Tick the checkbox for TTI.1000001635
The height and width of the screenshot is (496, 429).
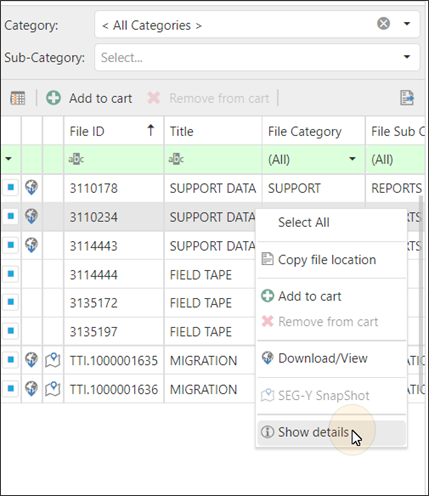[11, 360]
